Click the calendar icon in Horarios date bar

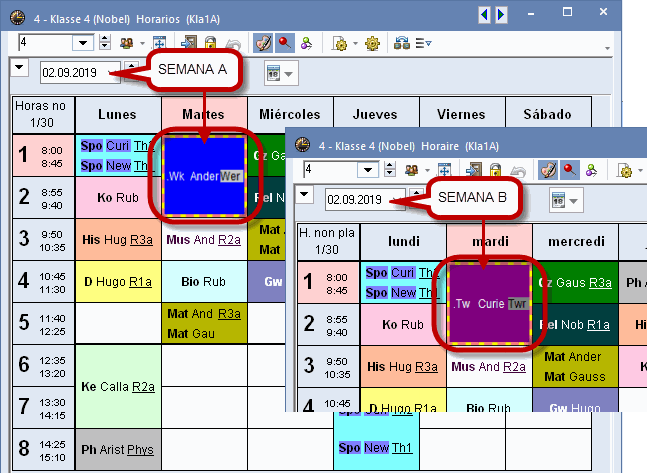coord(274,73)
